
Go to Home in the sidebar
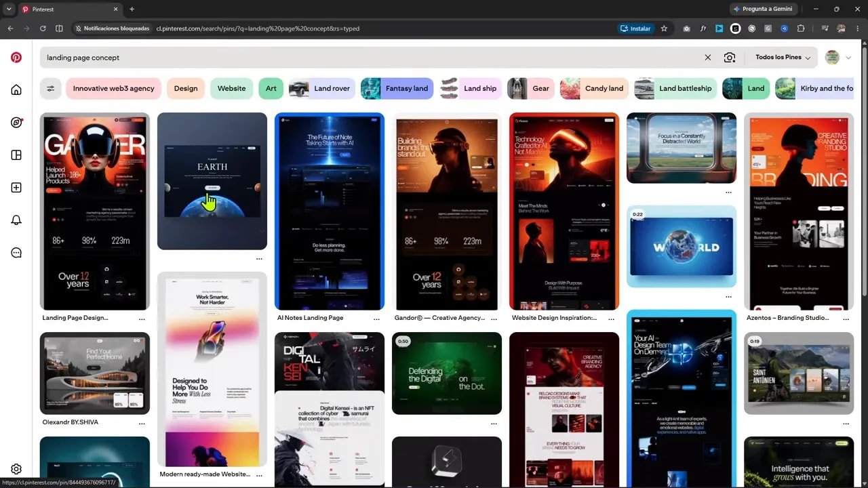pos(16,89)
